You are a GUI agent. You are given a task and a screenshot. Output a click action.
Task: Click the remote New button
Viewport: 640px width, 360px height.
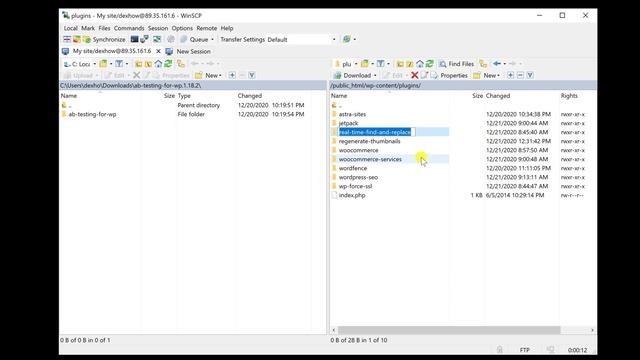486,76
